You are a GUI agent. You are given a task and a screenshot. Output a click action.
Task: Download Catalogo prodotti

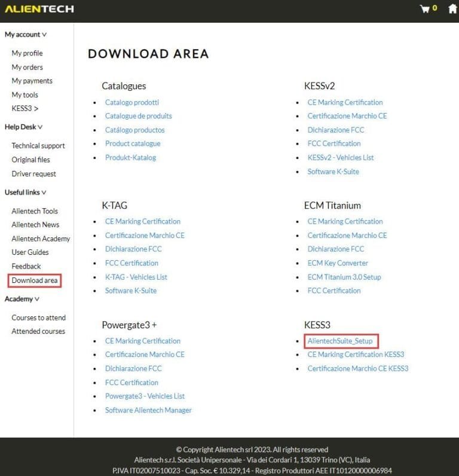132,102
